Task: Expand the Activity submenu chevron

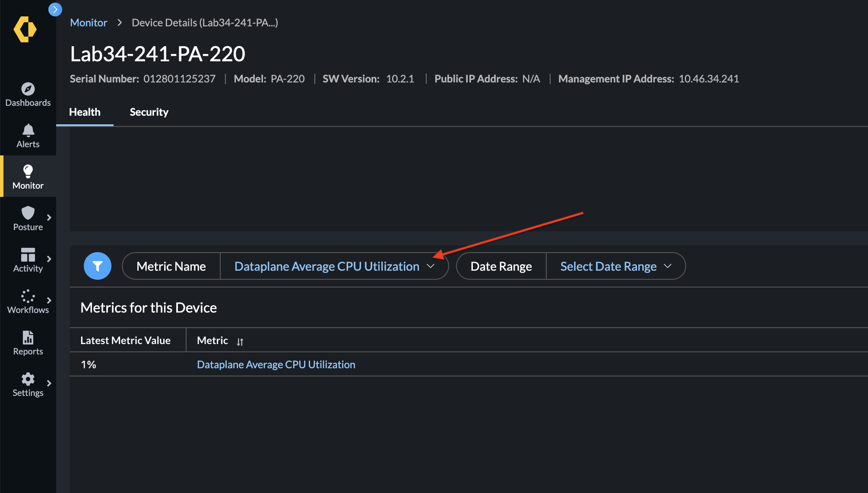Action: tap(49, 259)
